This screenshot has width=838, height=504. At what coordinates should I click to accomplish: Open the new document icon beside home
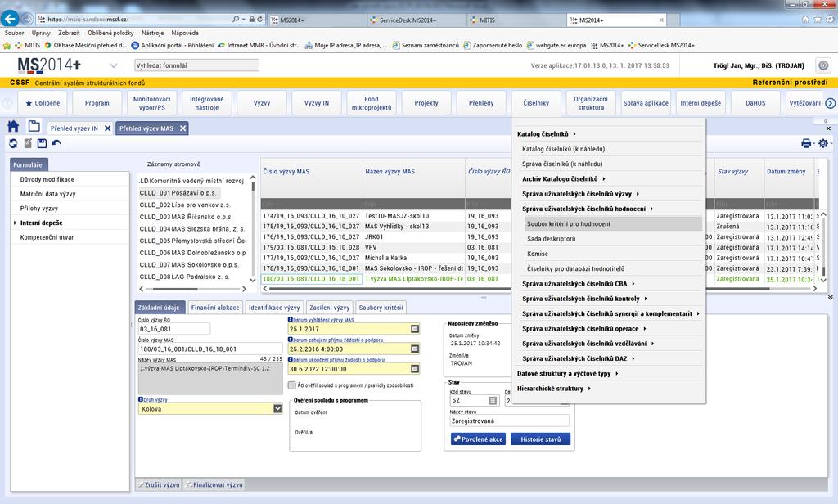tap(34, 127)
